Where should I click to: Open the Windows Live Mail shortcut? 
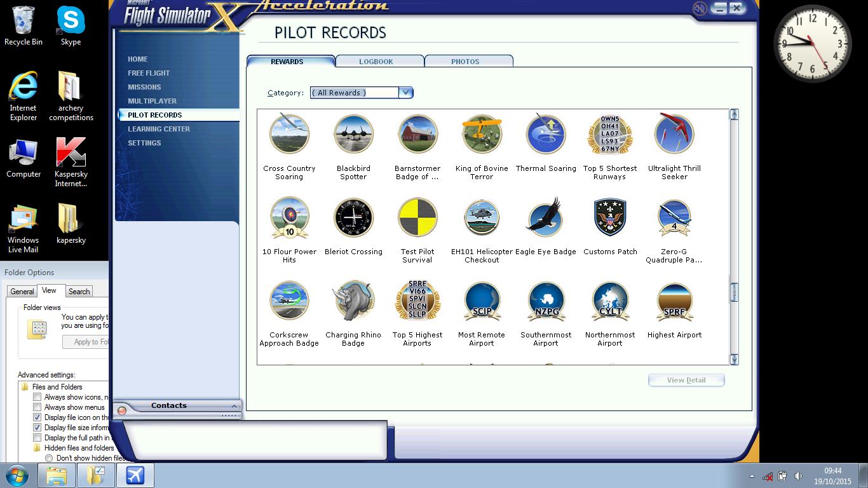click(x=24, y=229)
